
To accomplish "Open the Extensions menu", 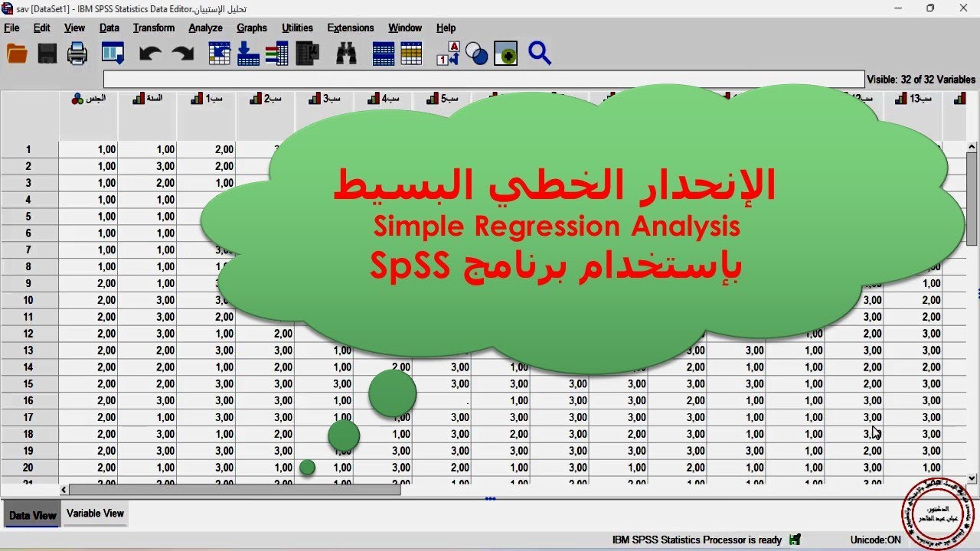I will tap(351, 28).
